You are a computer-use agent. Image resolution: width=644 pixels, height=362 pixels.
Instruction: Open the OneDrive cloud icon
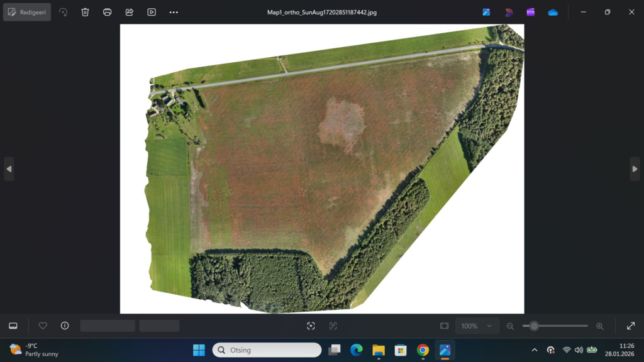tap(553, 12)
